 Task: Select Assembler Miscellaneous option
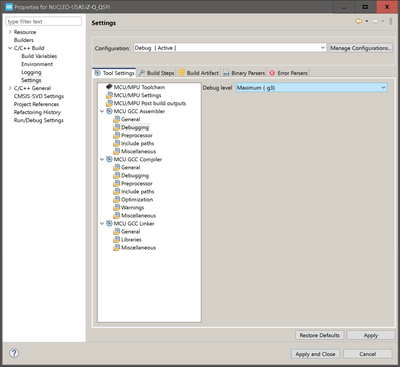pos(138,151)
